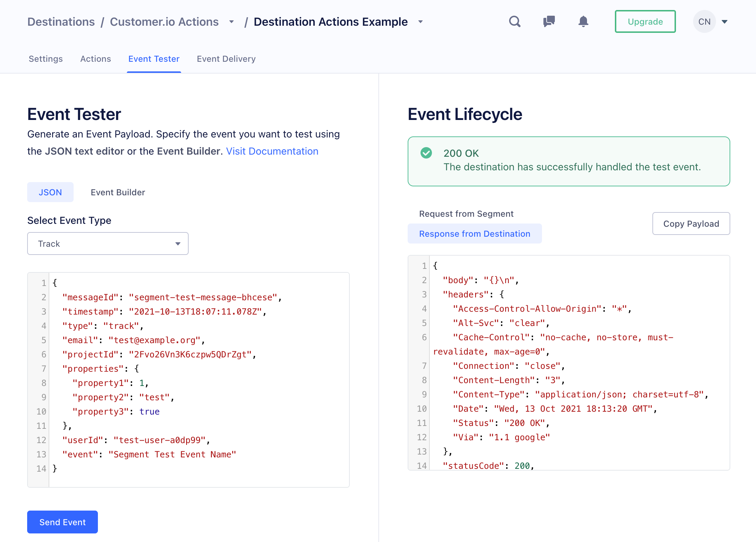Click the "property3": true line
Screen dimensions: 756x542
pos(116,411)
